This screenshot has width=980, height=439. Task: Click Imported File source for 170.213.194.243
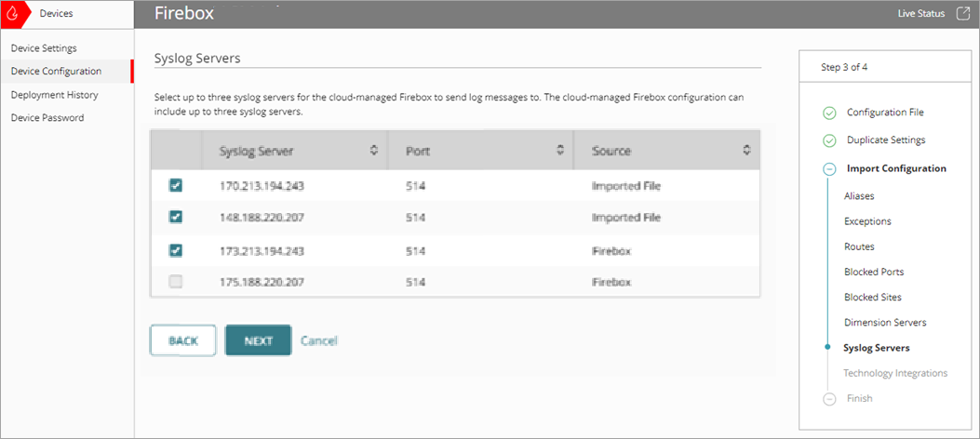(x=626, y=185)
